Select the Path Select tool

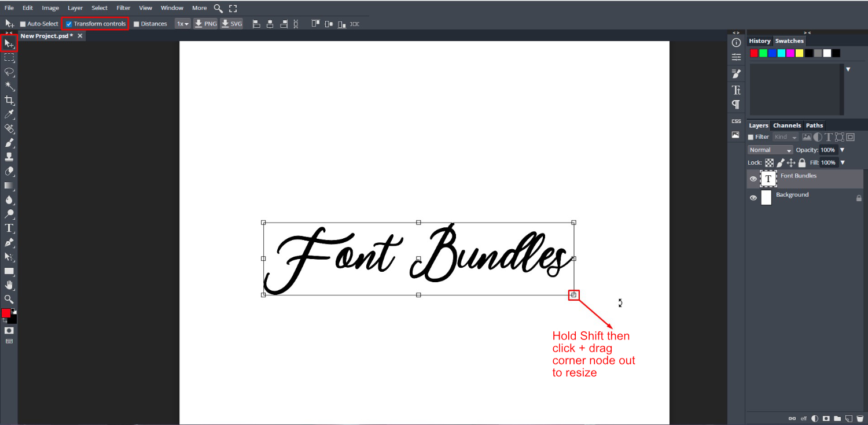pyautogui.click(x=9, y=257)
